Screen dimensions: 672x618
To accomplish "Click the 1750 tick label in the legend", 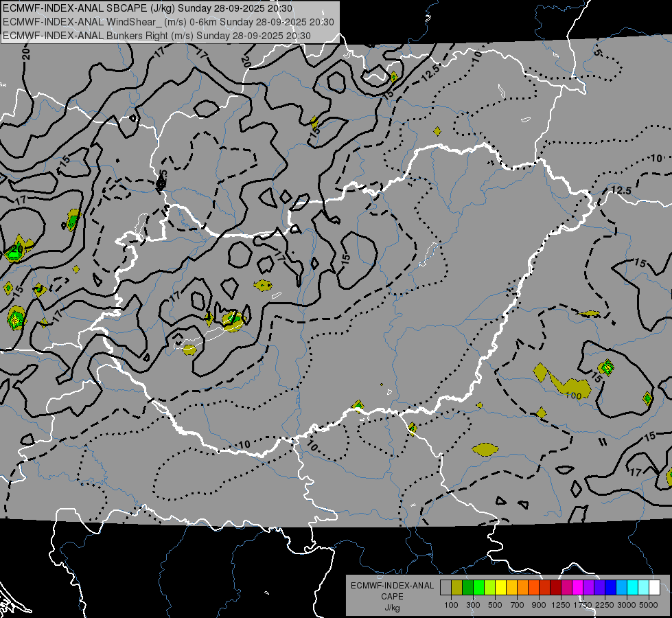I will [x=583, y=605].
